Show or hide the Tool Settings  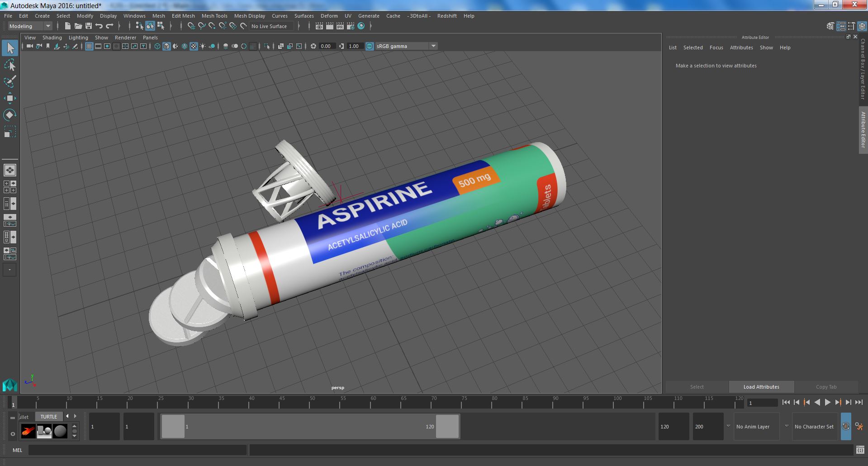[x=852, y=26]
